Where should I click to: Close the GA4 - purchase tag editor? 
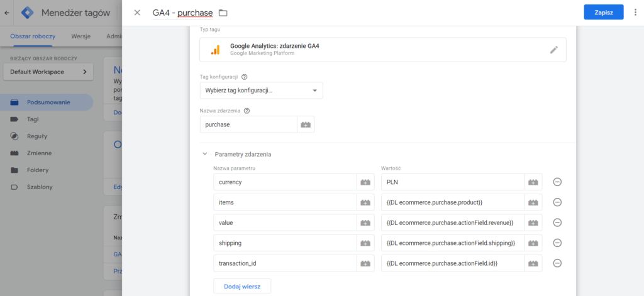(137, 13)
